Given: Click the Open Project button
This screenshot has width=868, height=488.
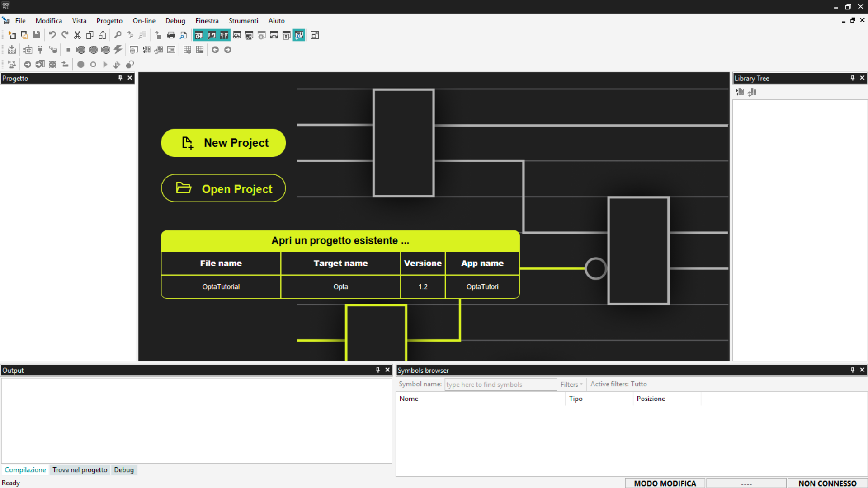Looking at the screenshot, I should coord(223,188).
